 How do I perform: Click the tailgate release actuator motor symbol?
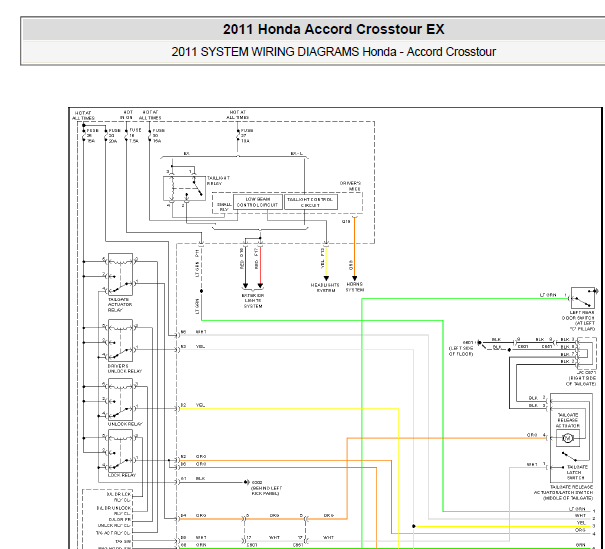[568, 438]
